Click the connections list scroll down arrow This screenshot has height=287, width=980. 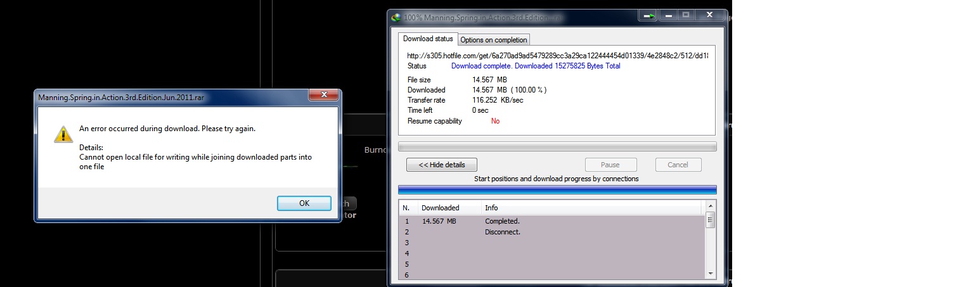(711, 273)
